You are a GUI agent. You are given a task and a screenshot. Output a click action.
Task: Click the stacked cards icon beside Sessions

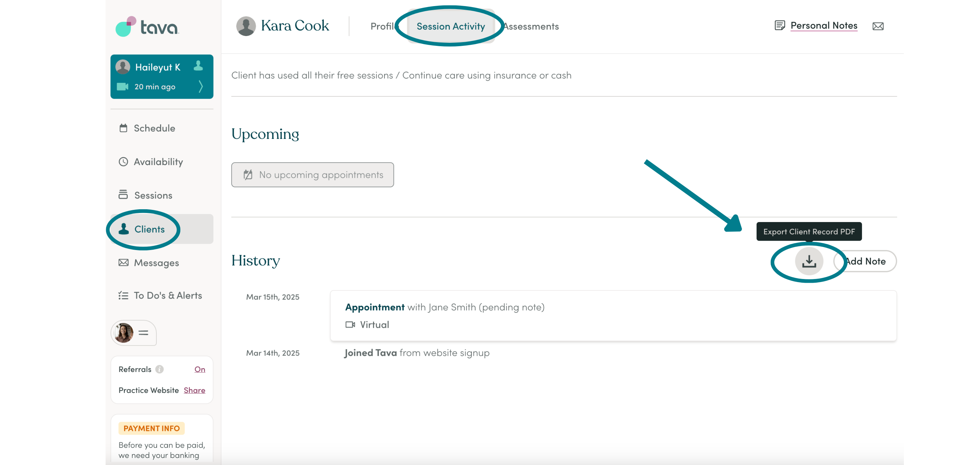tap(123, 194)
